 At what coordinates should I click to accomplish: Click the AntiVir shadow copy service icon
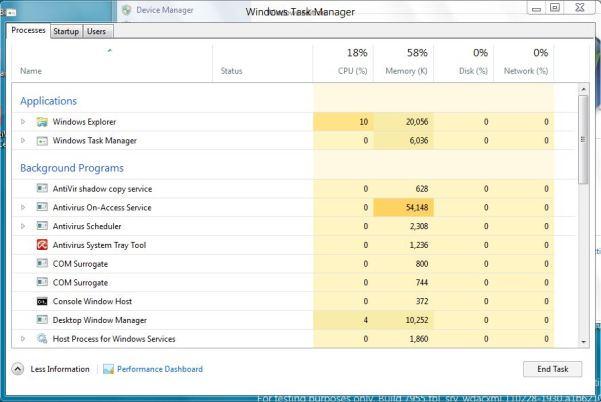pos(42,188)
